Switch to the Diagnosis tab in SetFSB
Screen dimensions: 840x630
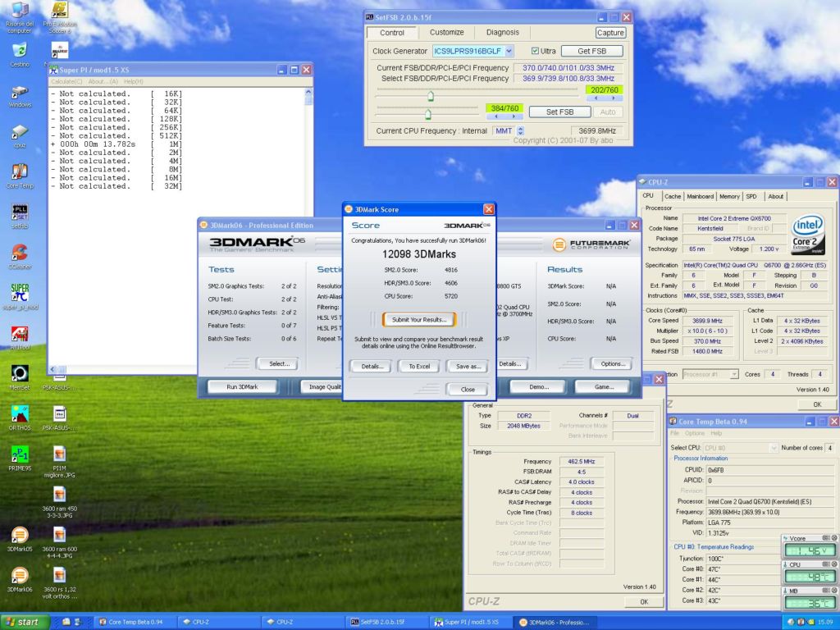pyautogui.click(x=503, y=32)
